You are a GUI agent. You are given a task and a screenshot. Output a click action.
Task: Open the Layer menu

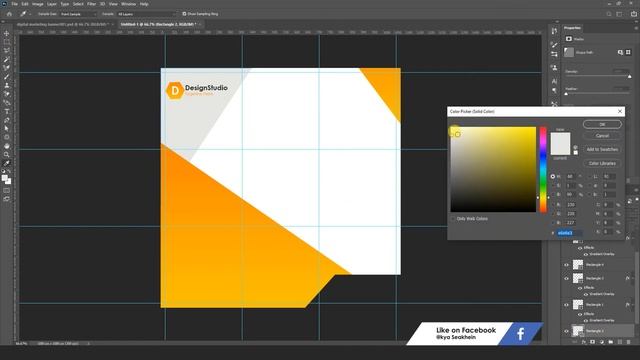[x=52, y=4]
